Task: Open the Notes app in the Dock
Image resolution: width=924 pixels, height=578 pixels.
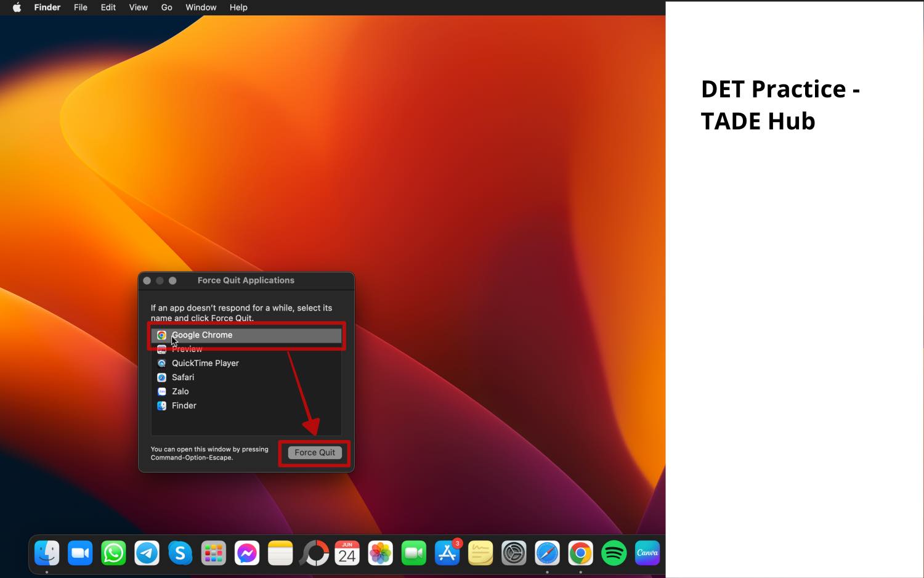Action: 280,553
